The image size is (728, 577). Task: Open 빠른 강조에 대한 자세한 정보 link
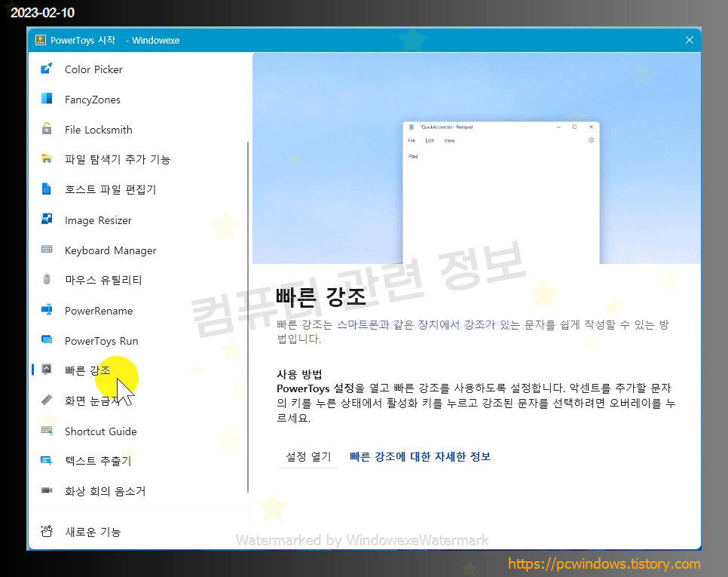(420, 456)
